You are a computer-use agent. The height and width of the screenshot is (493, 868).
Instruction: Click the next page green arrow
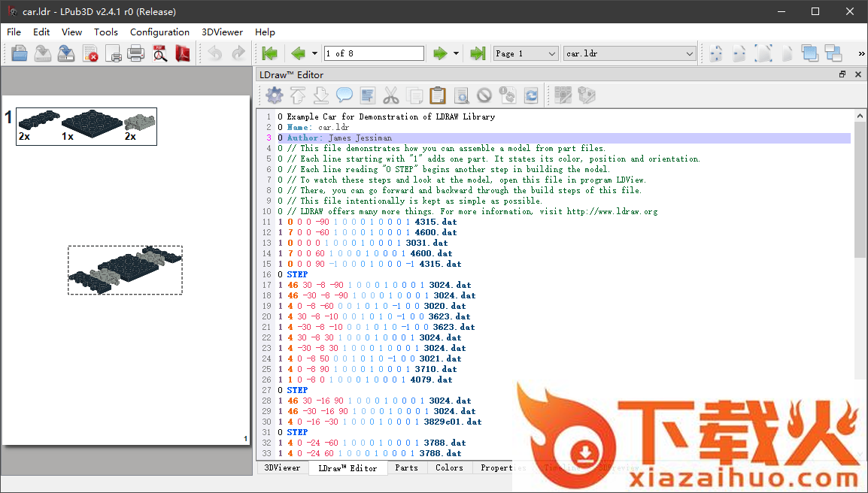pyautogui.click(x=439, y=53)
